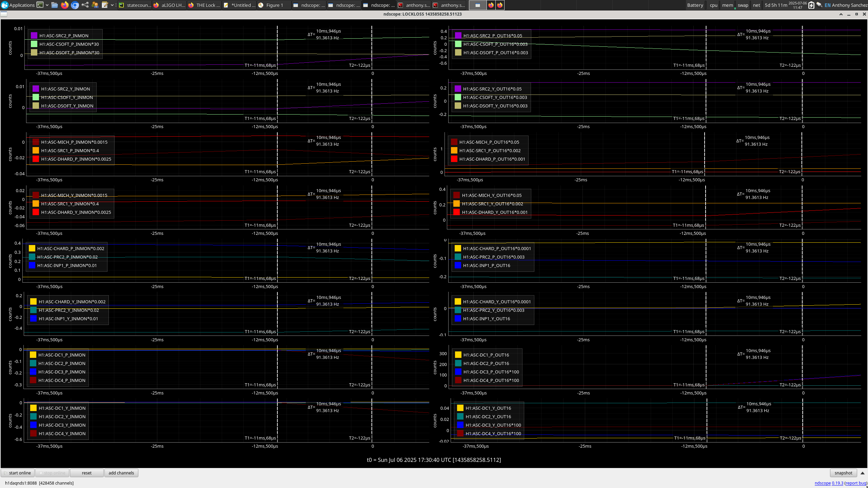Click the H1:ASC-SRC1_P_OUT16*0.002 legend label

pyautogui.click(x=490, y=150)
